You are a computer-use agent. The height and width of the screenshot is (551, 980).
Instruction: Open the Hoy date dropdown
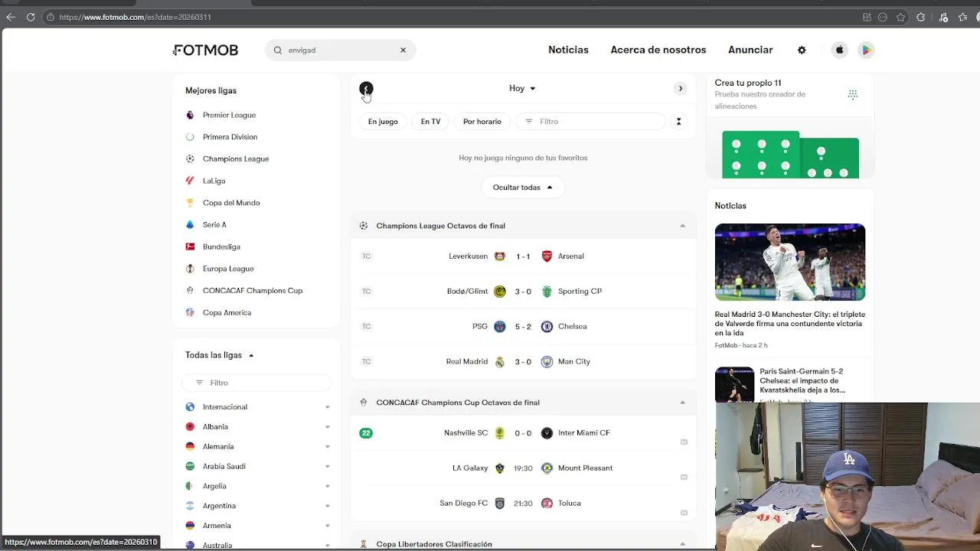(x=522, y=88)
